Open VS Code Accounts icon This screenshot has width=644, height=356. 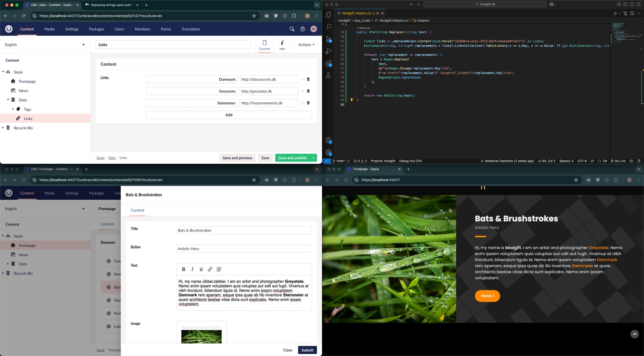tap(328, 140)
